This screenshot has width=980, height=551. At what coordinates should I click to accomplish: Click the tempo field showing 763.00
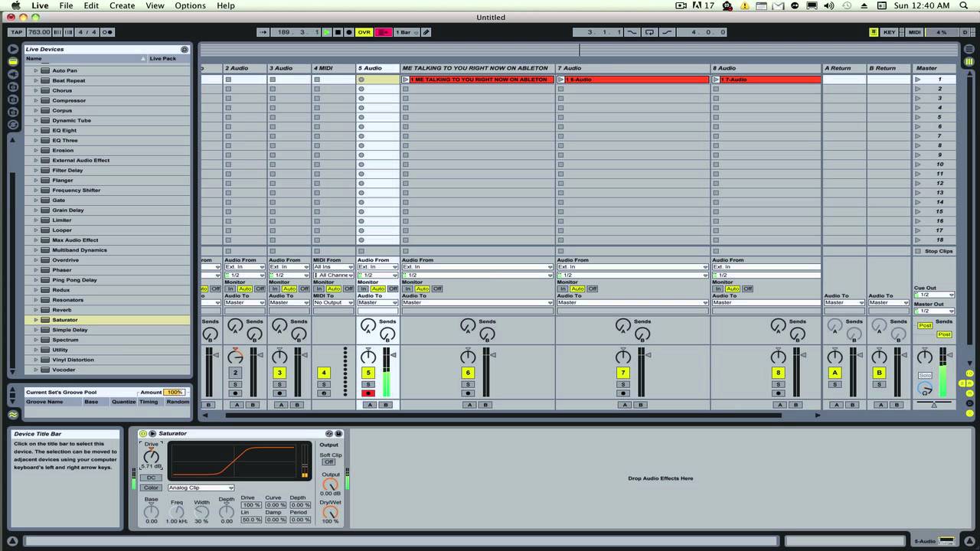39,32
